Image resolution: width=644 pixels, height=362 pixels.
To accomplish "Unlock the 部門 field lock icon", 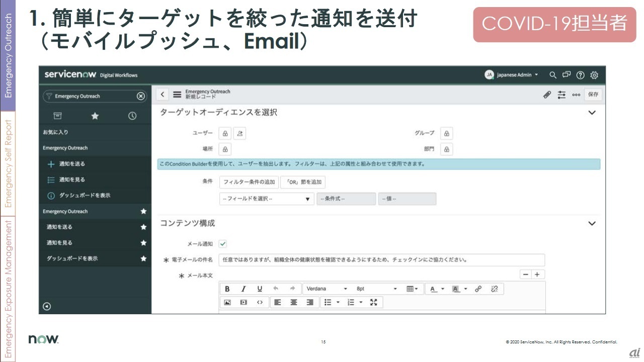I will pyautogui.click(x=447, y=149).
